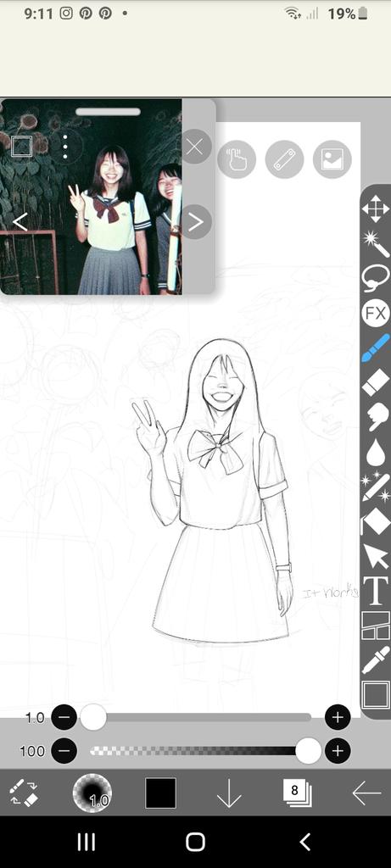This screenshot has height=868, width=391.
Task: Open brush settings preview circle
Action: pos(92,793)
